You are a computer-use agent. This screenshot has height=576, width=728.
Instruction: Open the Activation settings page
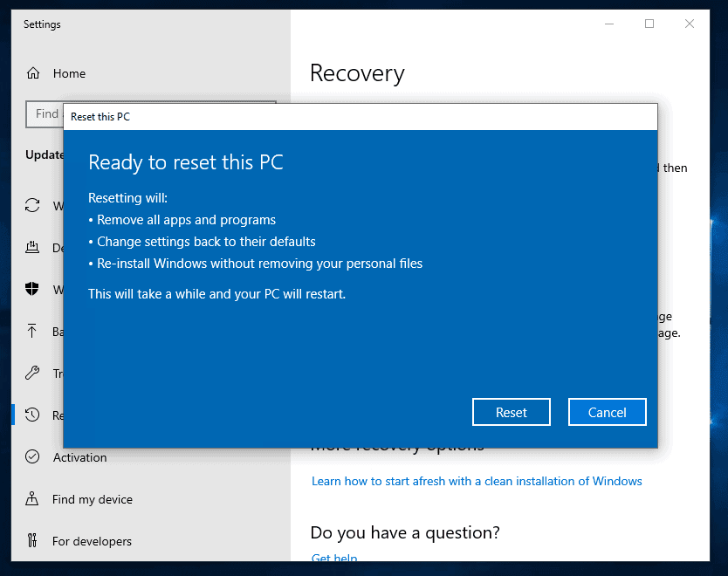tap(79, 457)
